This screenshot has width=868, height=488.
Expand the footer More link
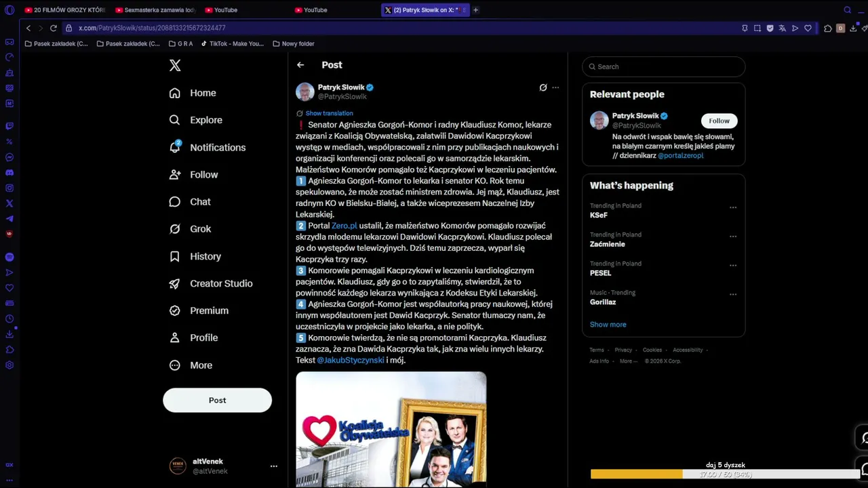(628, 361)
